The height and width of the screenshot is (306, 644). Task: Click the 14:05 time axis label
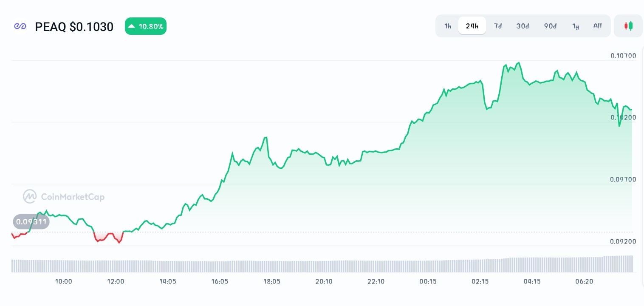(x=167, y=281)
